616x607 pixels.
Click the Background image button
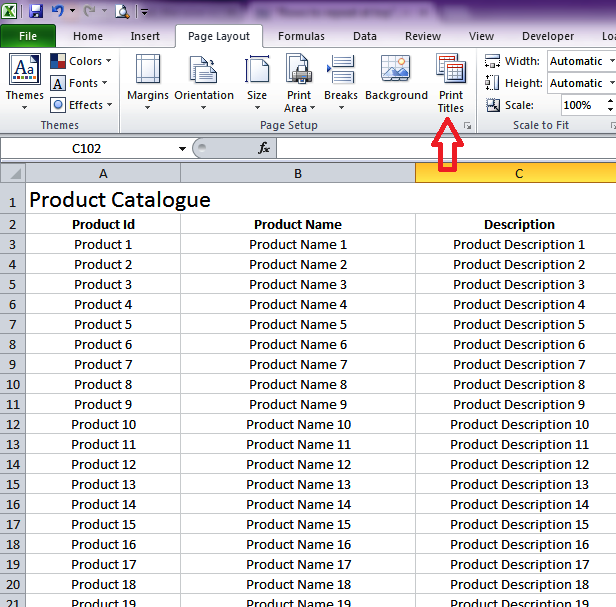click(396, 80)
